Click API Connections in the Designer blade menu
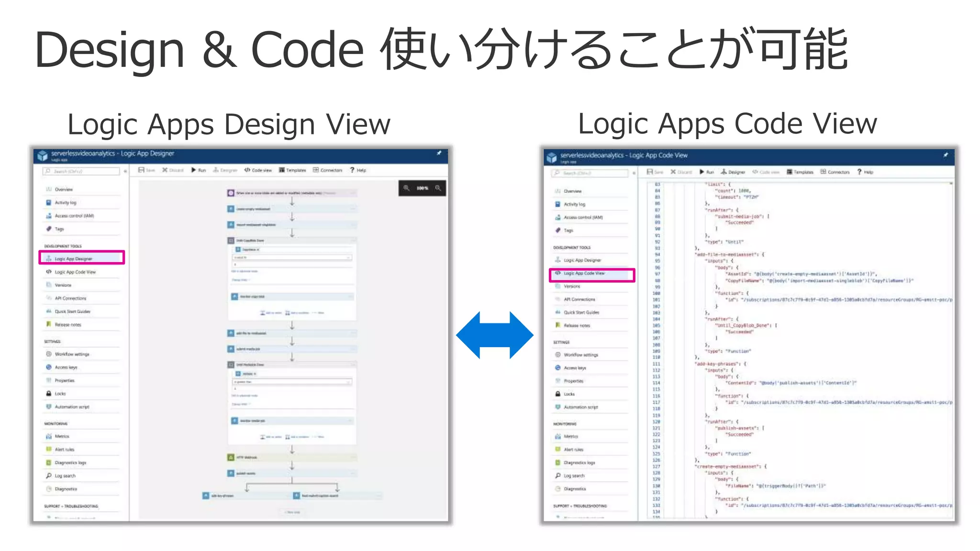Screen dimensions: 980x551 point(70,298)
